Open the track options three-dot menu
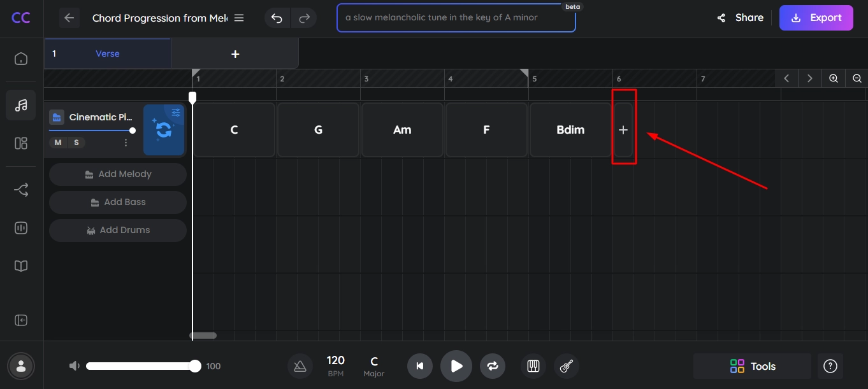 click(126, 143)
